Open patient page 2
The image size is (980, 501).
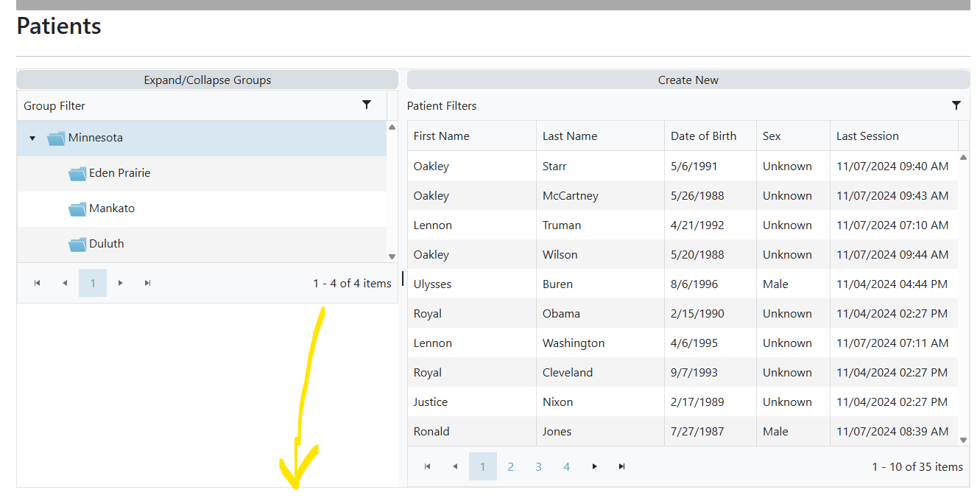[x=510, y=466]
